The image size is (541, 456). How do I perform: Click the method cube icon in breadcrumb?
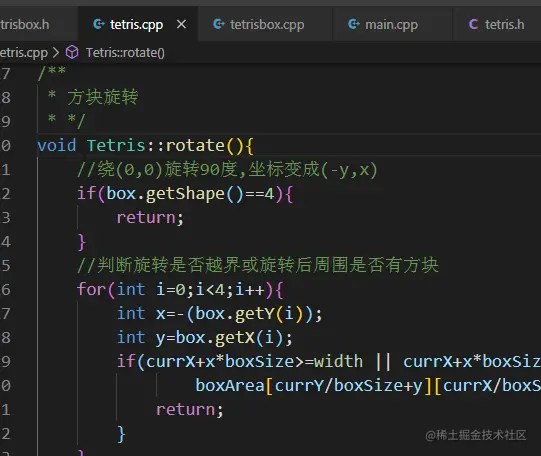(72, 53)
